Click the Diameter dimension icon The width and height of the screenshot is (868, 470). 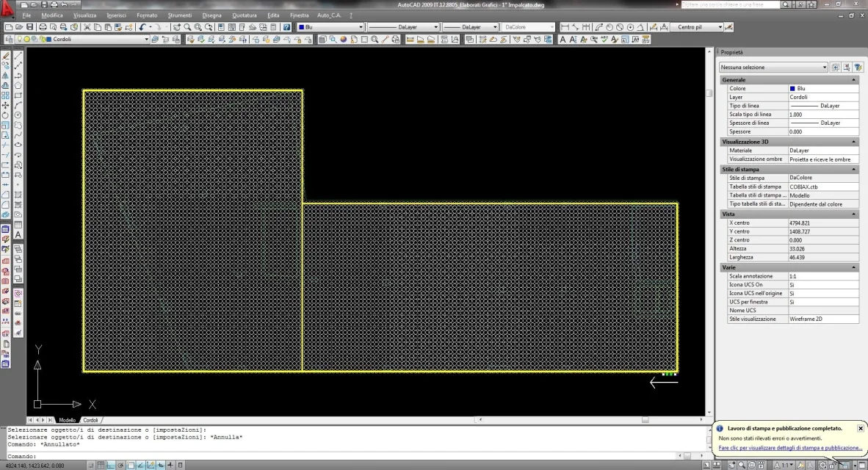(x=620, y=26)
